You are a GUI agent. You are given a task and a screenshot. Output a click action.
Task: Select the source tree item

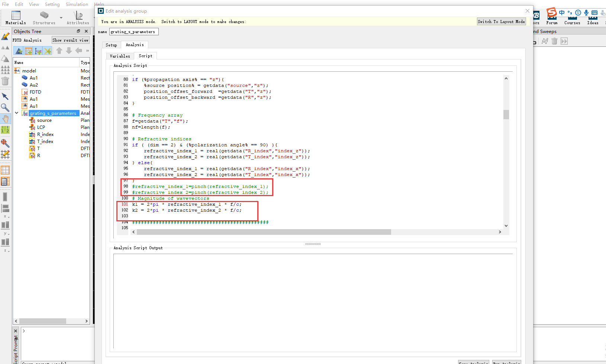tap(44, 120)
